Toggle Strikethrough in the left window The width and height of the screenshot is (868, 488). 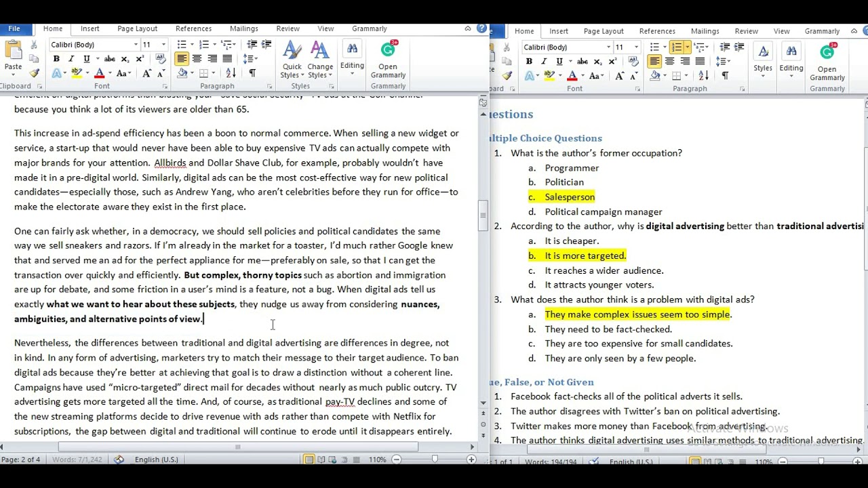(x=109, y=59)
